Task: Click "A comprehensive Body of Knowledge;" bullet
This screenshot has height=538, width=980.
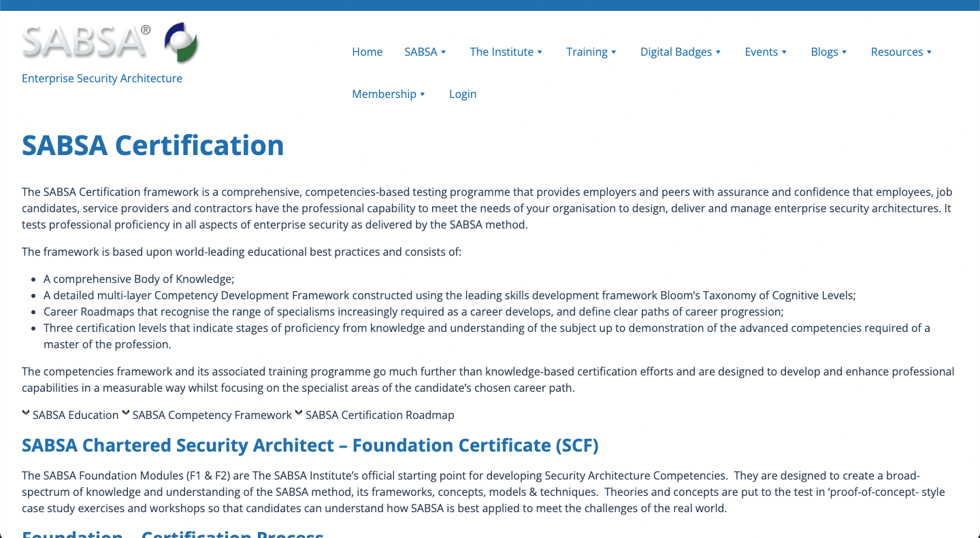Action: point(139,279)
